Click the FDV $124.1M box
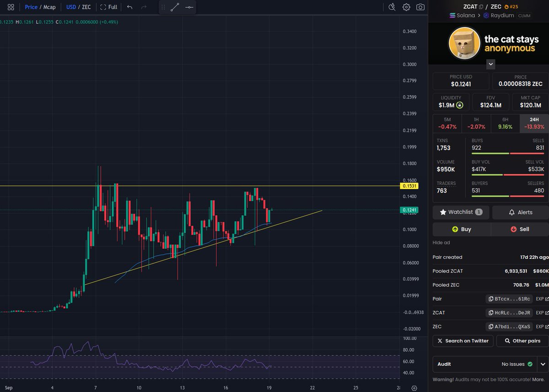The width and height of the screenshot is (549, 392). click(x=491, y=102)
